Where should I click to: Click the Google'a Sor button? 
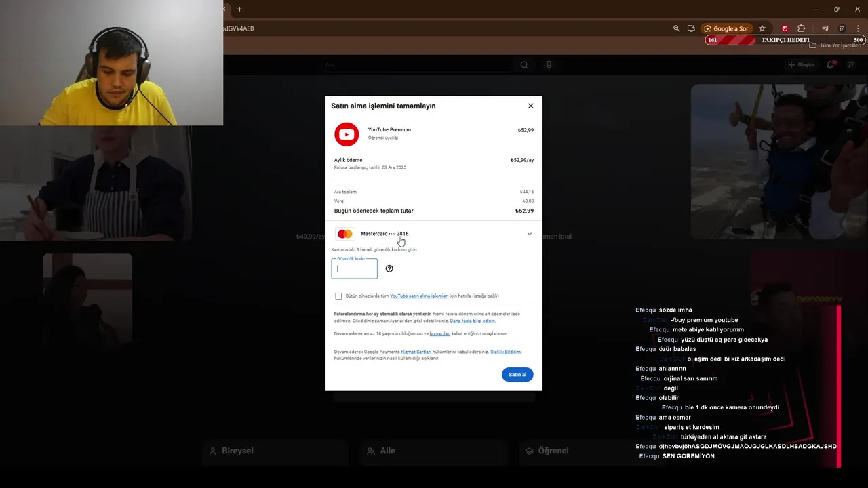(726, 28)
